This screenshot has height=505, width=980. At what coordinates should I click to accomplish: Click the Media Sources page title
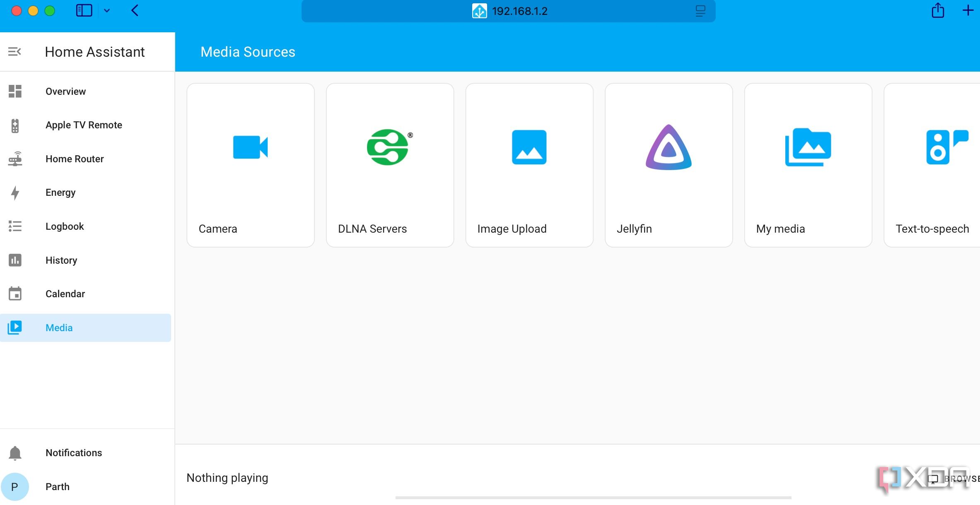pos(248,52)
